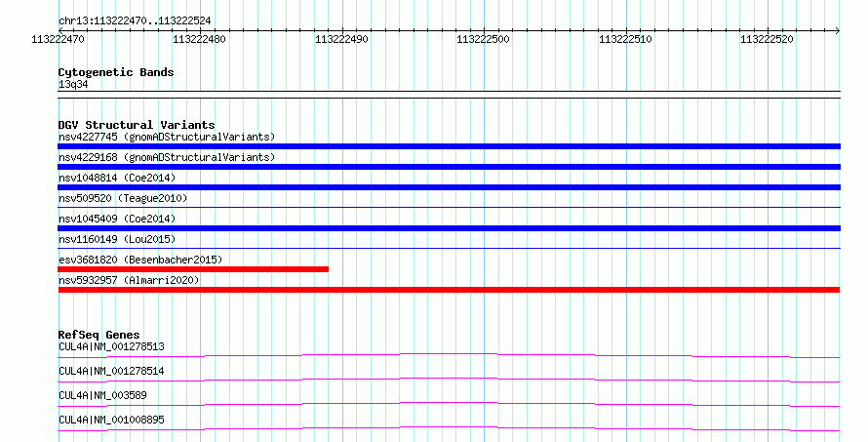Open variant nsv4229168 gnomAD label

coord(167,157)
